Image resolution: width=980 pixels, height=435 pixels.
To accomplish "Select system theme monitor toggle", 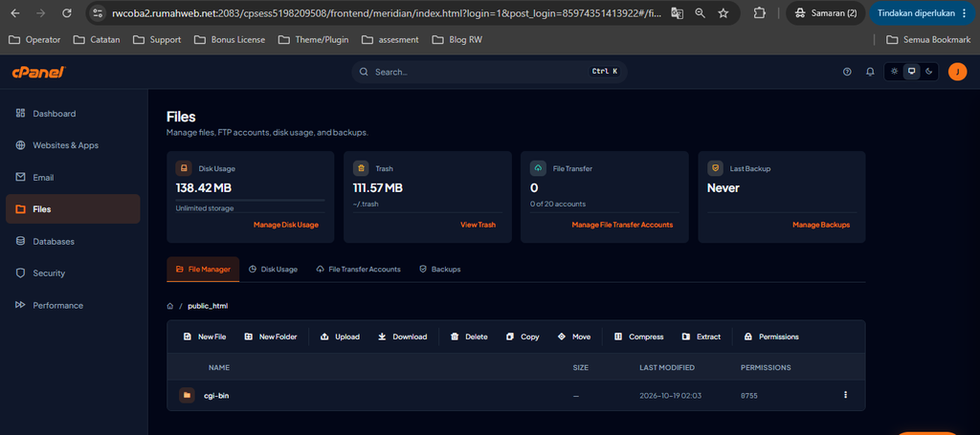I will 912,72.
